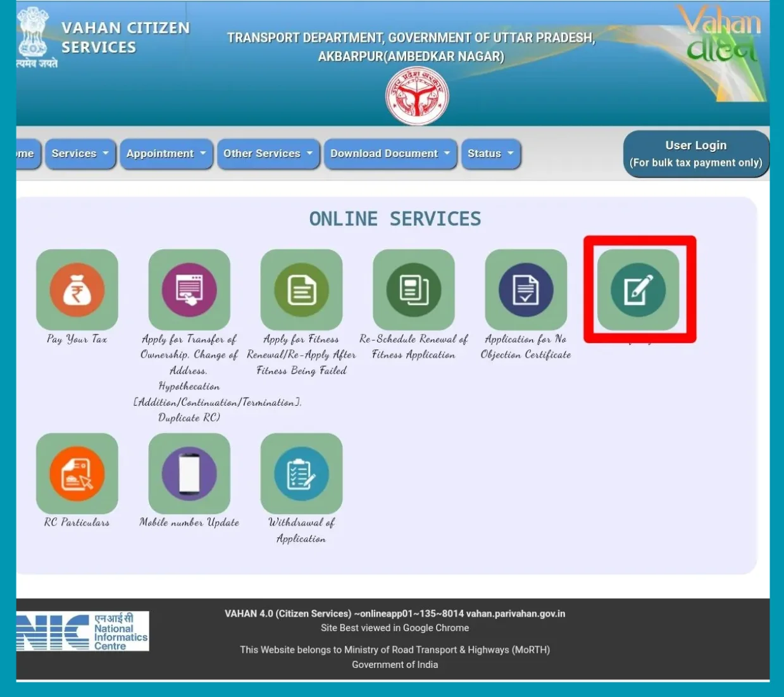Click the Vahan logo in the header

pos(722,39)
